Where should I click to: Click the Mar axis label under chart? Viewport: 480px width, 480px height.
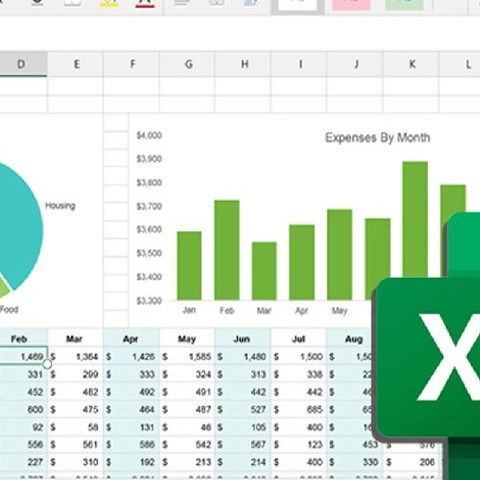coord(264,311)
